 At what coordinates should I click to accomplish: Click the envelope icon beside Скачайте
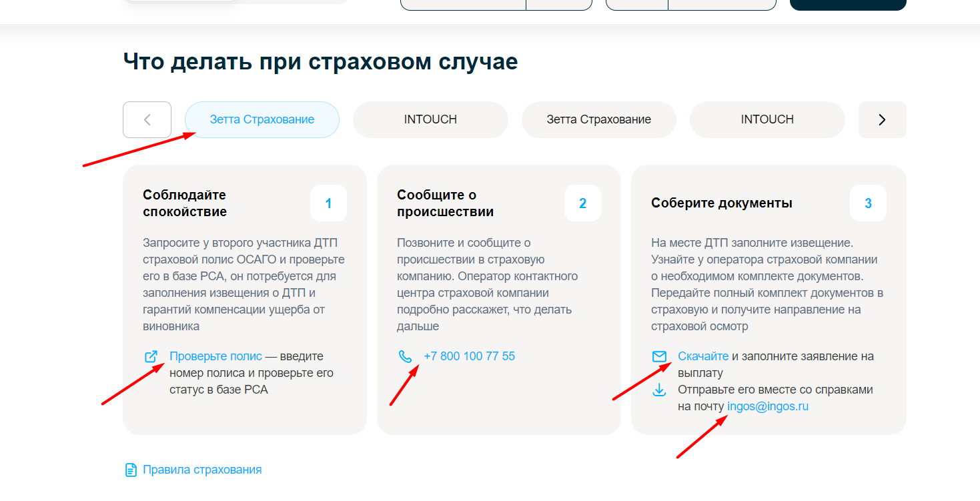tap(659, 356)
